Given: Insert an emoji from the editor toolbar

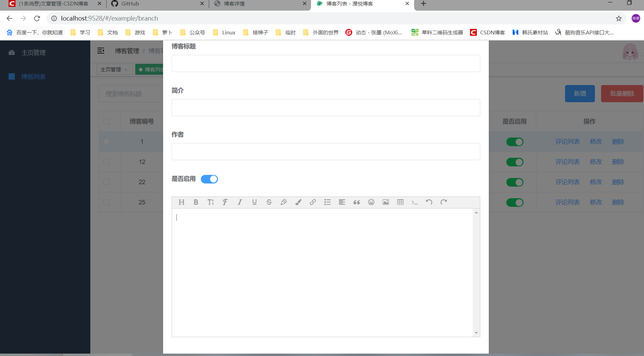Looking at the screenshot, I should coord(371,202).
